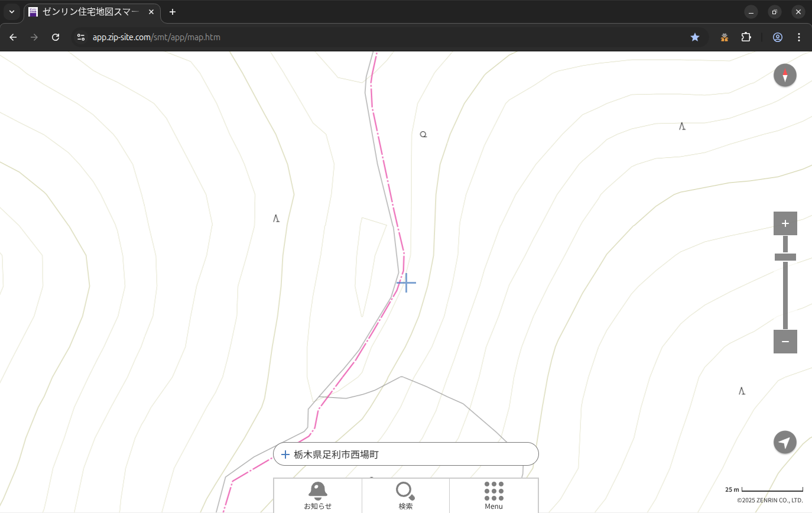This screenshot has height=513, width=812.
Task: Open the Chrome profile avatar
Action: (778, 37)
